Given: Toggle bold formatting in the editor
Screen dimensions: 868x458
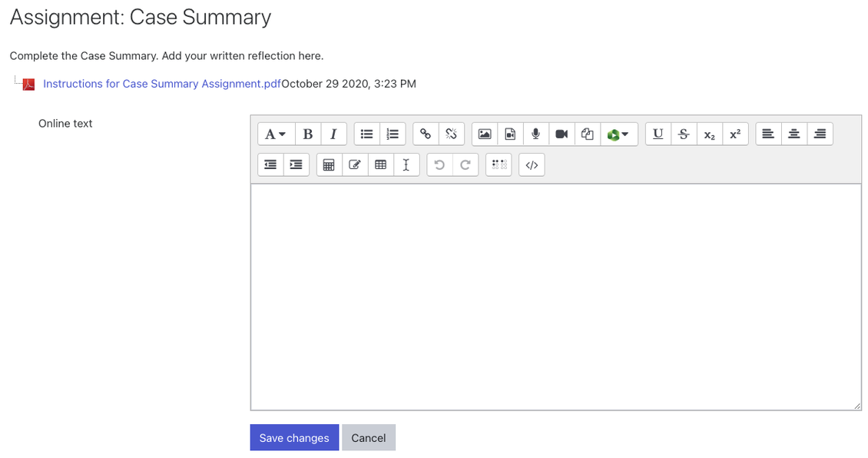Looking at the screenshot, I should 307,134.
